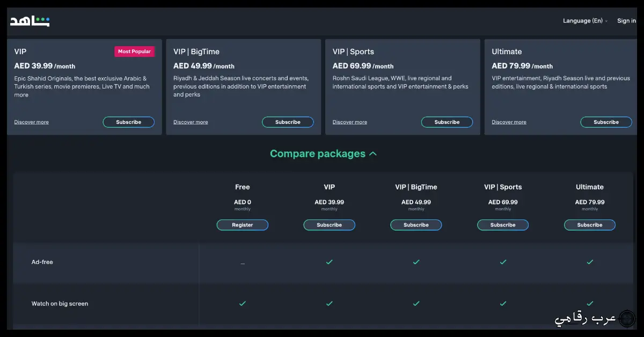Open the Language (En) dropdown
The image size is (644, 337).
click(585, 21)
